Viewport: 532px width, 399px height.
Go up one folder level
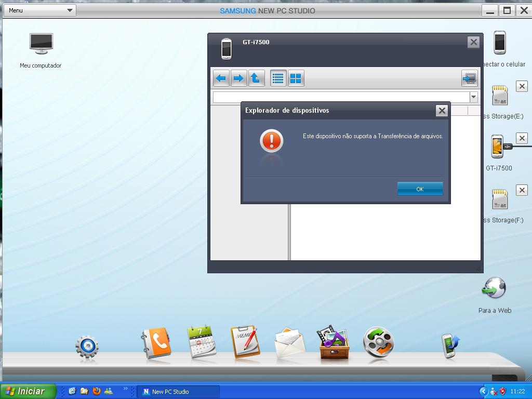click(257, 78)
